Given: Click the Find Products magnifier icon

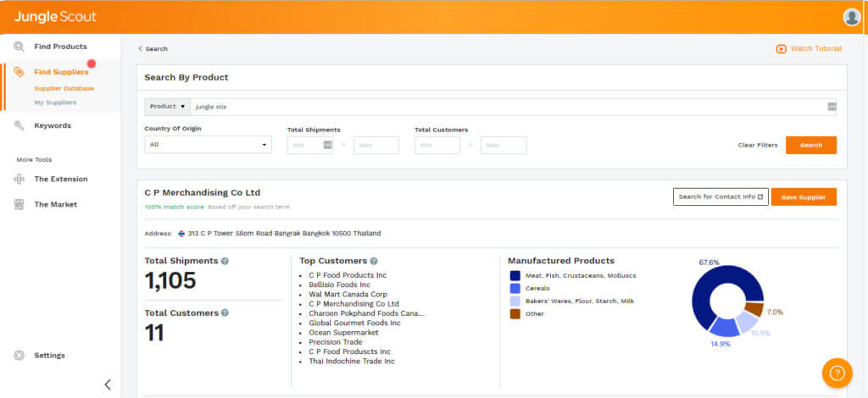Looking at the screenshot, I should click(19, 47).
